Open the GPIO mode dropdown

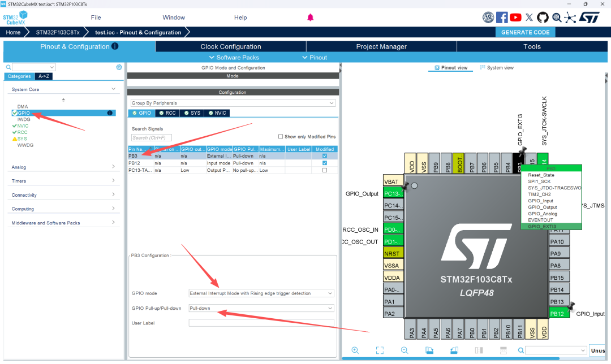click(x=261, y=293)
